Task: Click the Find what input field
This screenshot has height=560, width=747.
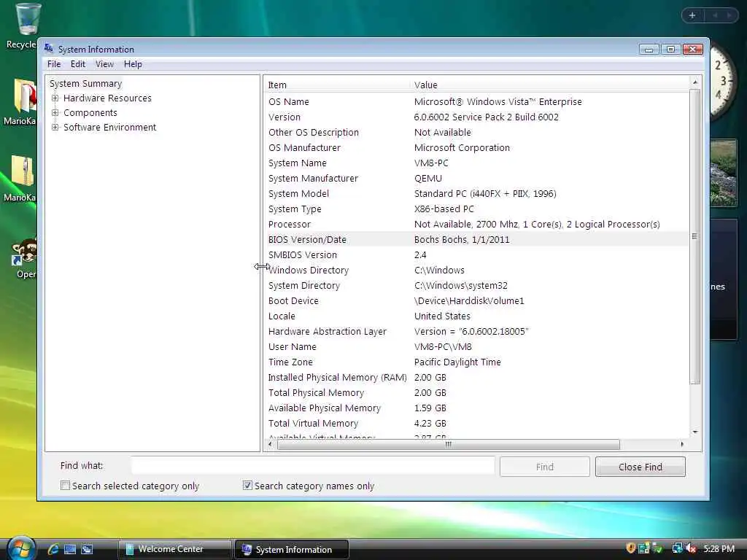Action: coord(313,465)
